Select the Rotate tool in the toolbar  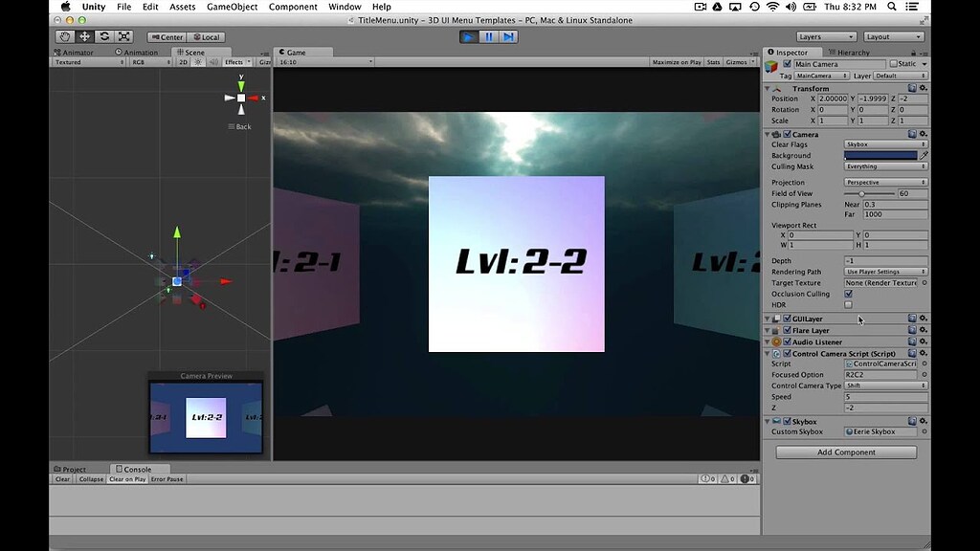tap(103, 36)
